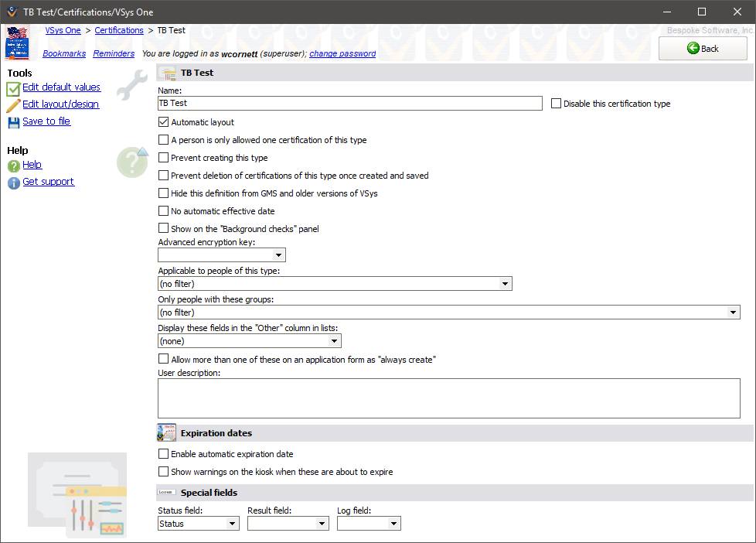Click the green question mark Help icon

[13, 166]
